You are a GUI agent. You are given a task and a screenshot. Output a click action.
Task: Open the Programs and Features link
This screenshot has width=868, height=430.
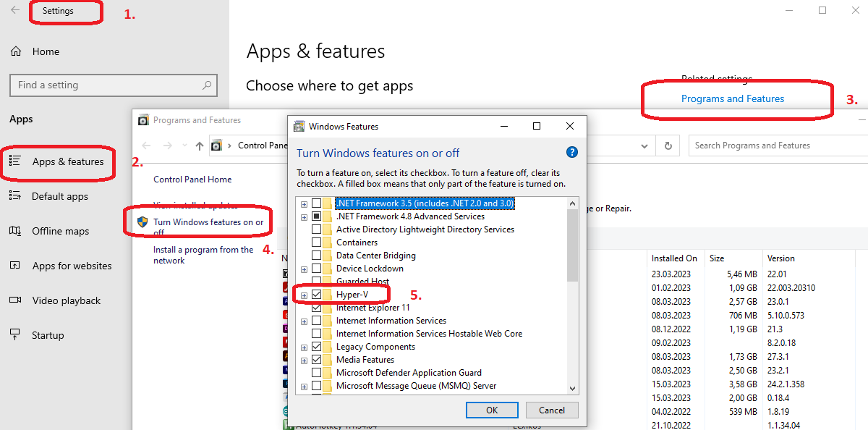733,98
